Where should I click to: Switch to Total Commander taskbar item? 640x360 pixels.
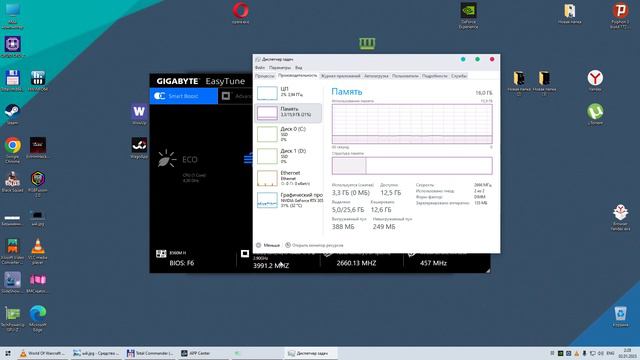[150, 353]
